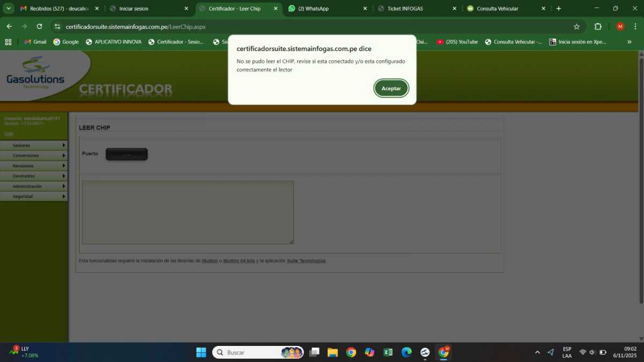Open Microsoft Edge from the taskbar
Viewport: 644px width, 362px height.
pyautogui.click(x=406, y=352)
